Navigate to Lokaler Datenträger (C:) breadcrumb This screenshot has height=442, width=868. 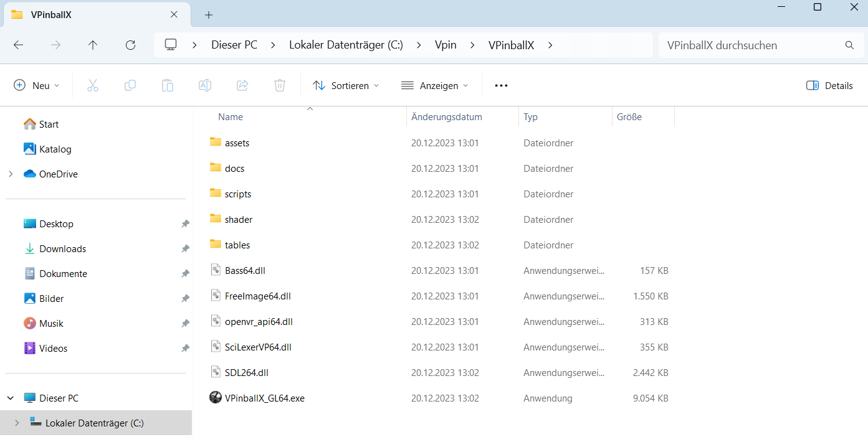click(346, 45)
